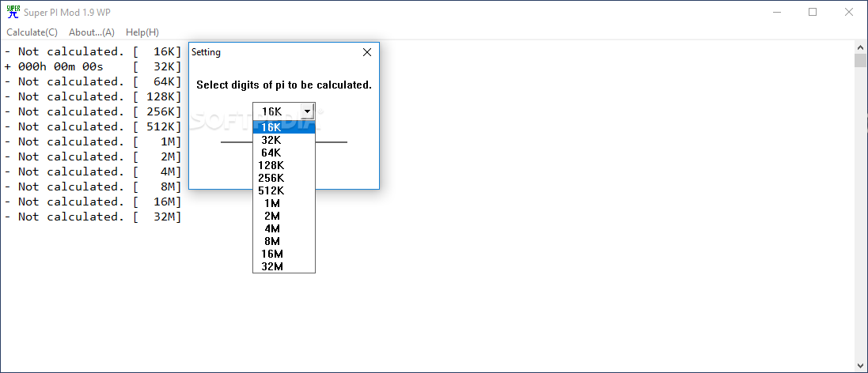Choose 16M from the digits list
This screenshot has height=373, width=868.
[284, 254]
